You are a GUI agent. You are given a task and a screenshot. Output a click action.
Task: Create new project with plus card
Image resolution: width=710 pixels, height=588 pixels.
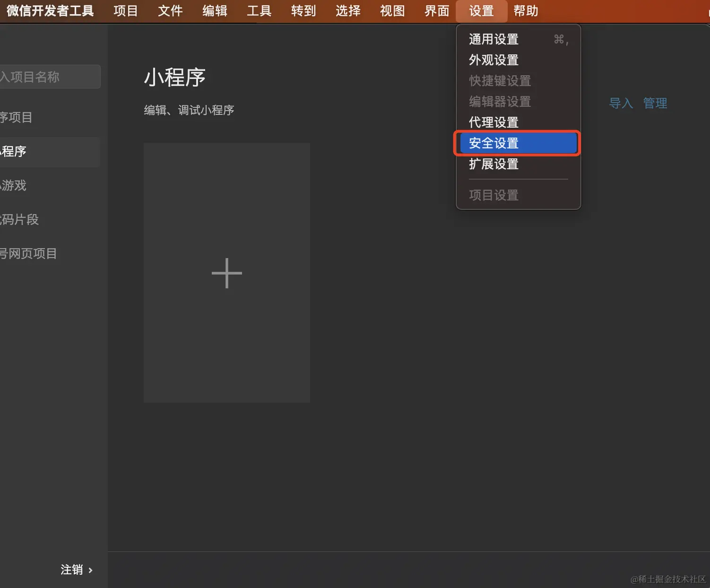pyautogui.click(x=227, y=273)
